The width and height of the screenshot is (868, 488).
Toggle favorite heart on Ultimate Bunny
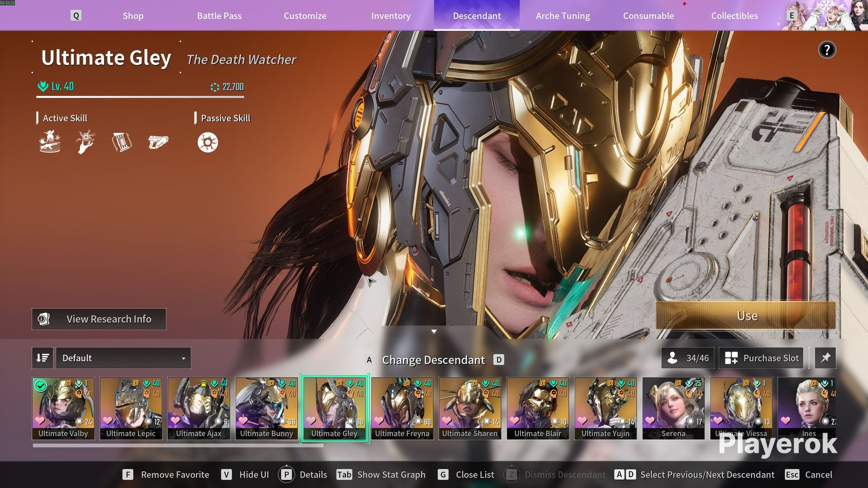[x=244, y=420]
